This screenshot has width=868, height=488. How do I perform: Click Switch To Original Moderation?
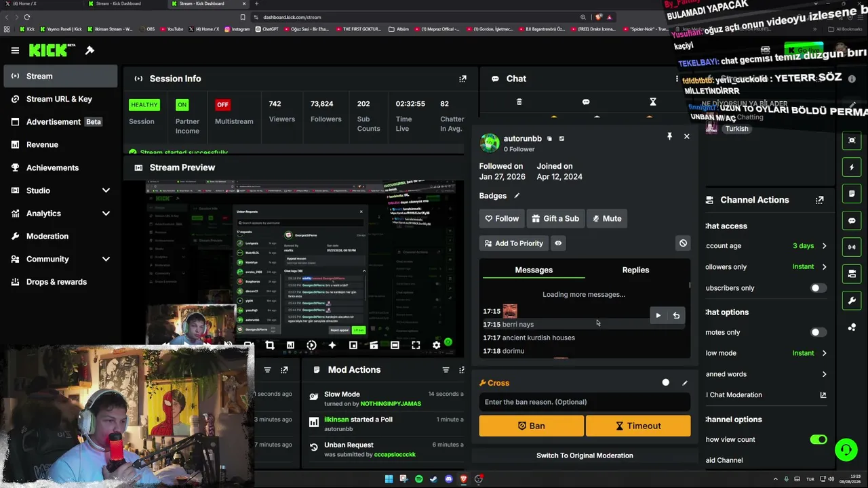coord(585,455)
